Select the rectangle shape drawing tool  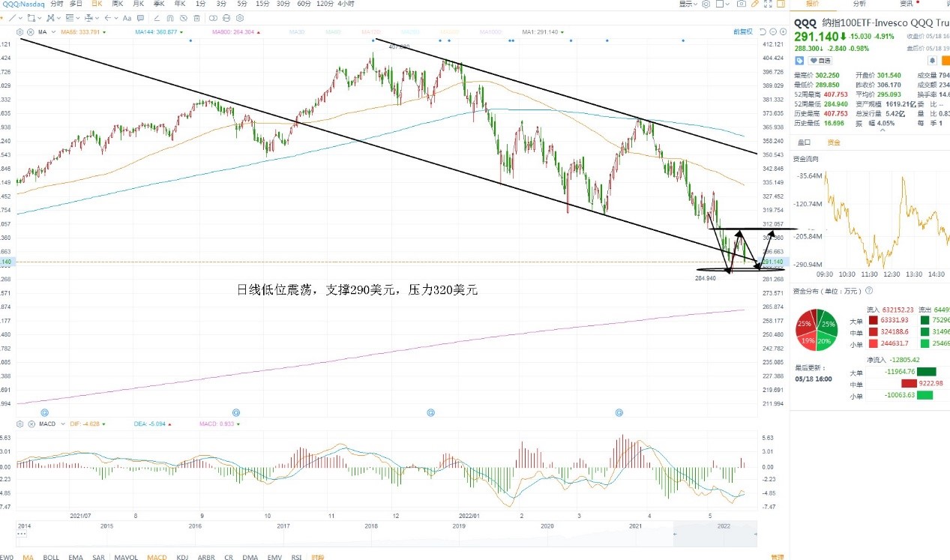(31, 18)
